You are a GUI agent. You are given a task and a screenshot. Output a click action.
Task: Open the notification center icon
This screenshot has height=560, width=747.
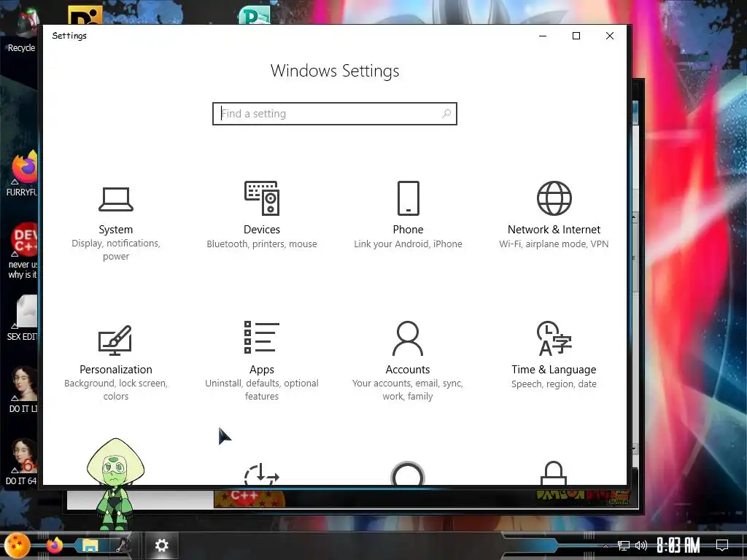tap(722, 545)
